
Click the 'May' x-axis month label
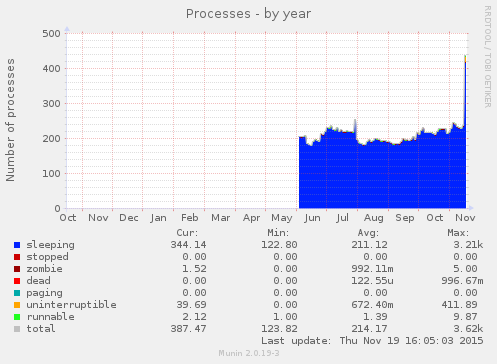(282, 218)
